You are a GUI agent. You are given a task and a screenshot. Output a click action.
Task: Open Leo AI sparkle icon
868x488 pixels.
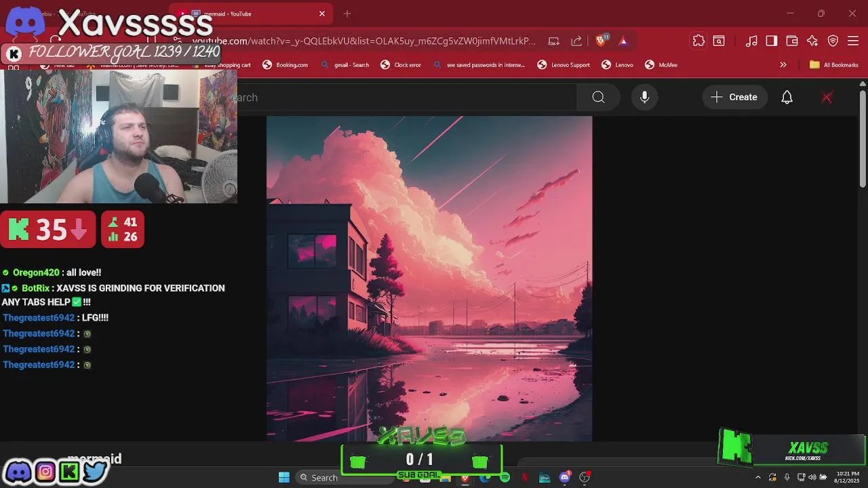[x=812, y=41]
